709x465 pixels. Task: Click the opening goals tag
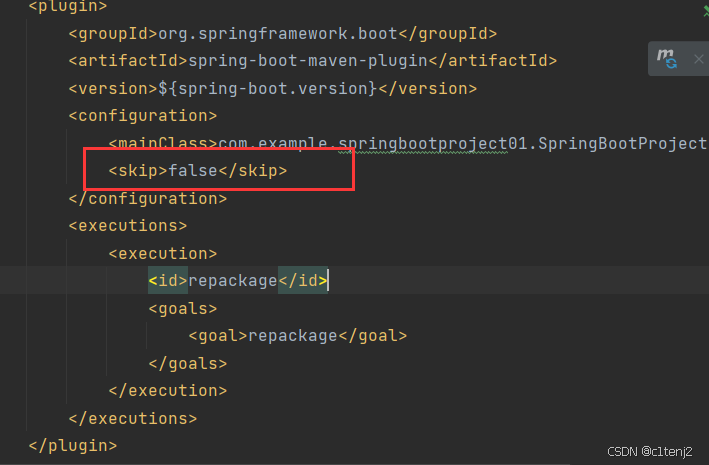(x=183, y=308)
